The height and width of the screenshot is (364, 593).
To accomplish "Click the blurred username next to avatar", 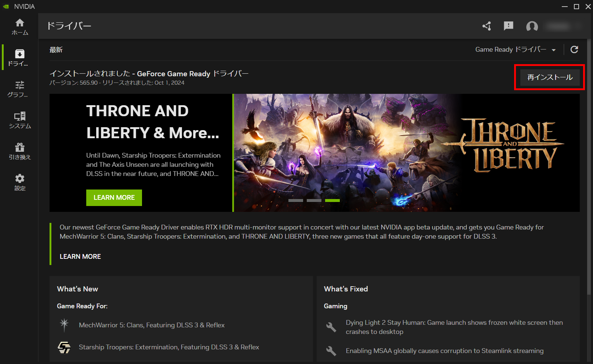I will [558, 26].
